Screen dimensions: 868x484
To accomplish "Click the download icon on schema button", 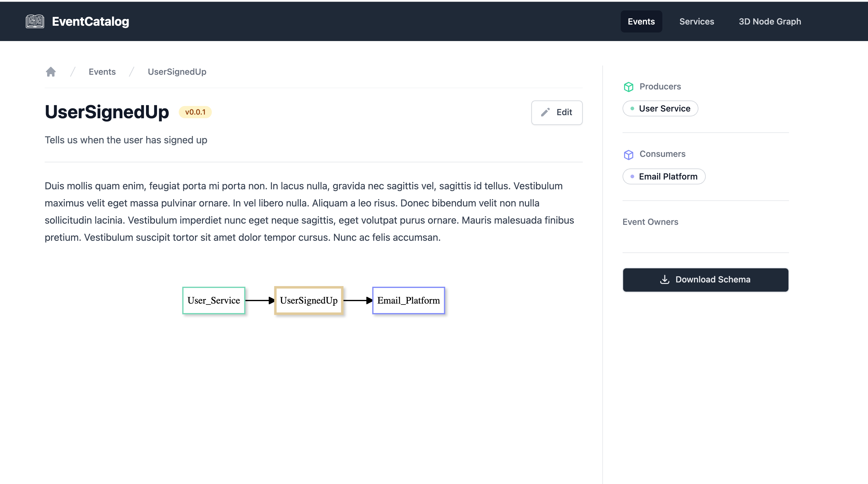I will point(666,280).
